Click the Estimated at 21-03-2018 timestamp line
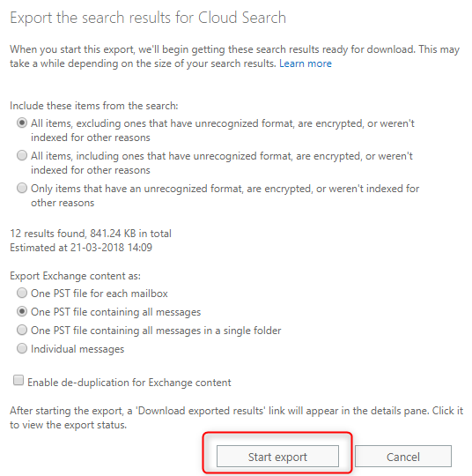The width and height of the screenshot is (472, 476). (x=81, y=248)
